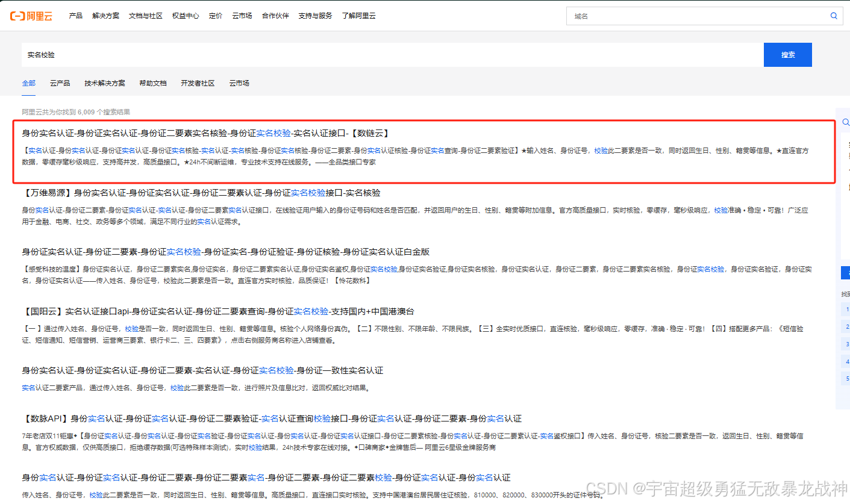Switch to the 技术解决方案 tab

tap(105, 83)
